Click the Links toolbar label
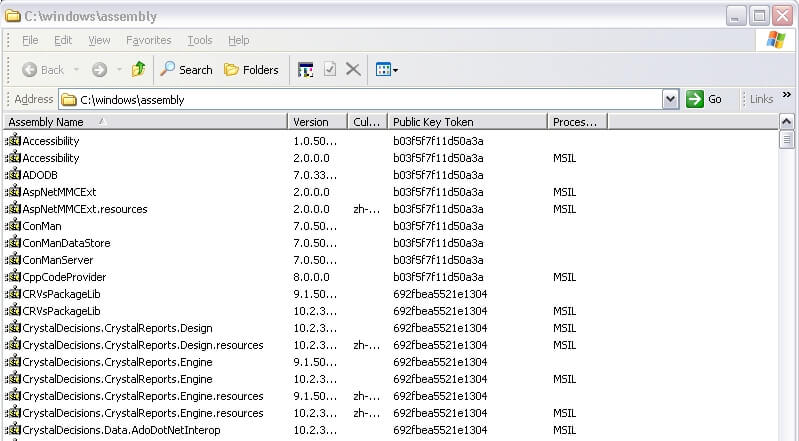 [761, 99]
